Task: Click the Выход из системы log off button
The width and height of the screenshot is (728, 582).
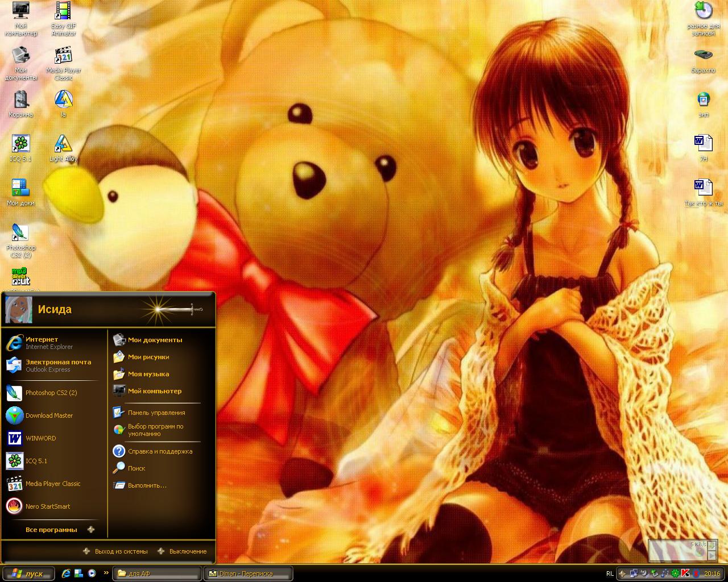Action: coord(115,551)
